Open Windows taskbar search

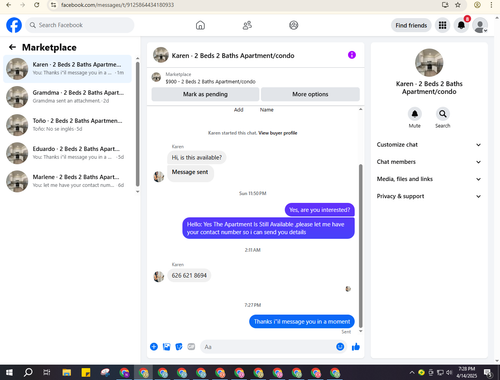click(x=28, y=372)
